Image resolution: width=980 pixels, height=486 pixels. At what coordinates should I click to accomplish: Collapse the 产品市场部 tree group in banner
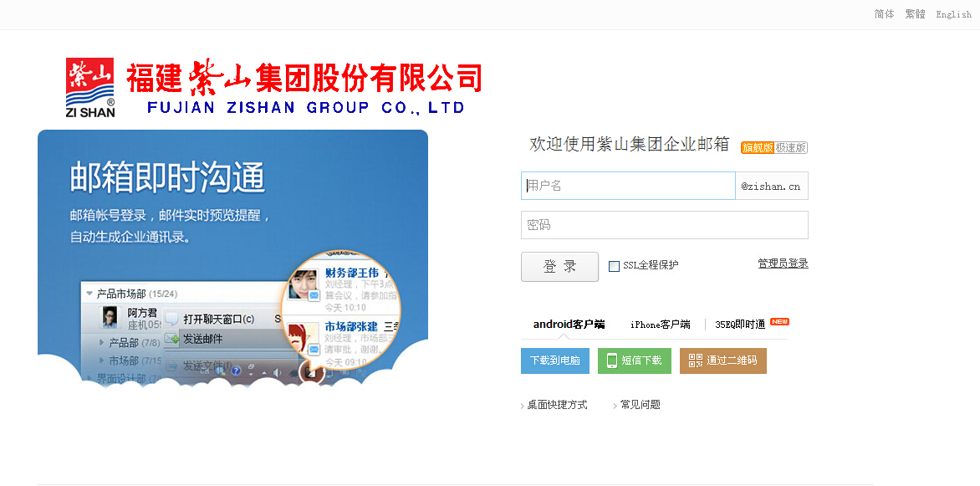point(89,294)
